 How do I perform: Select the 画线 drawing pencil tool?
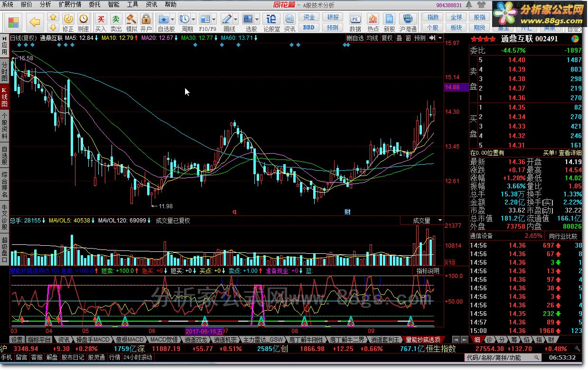coord(227,19)
